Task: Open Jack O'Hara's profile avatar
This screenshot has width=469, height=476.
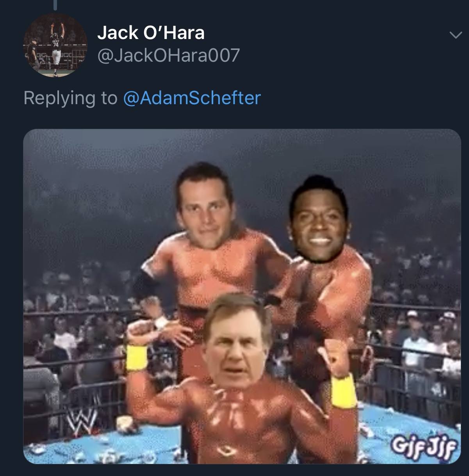Action: pos(55,45)
